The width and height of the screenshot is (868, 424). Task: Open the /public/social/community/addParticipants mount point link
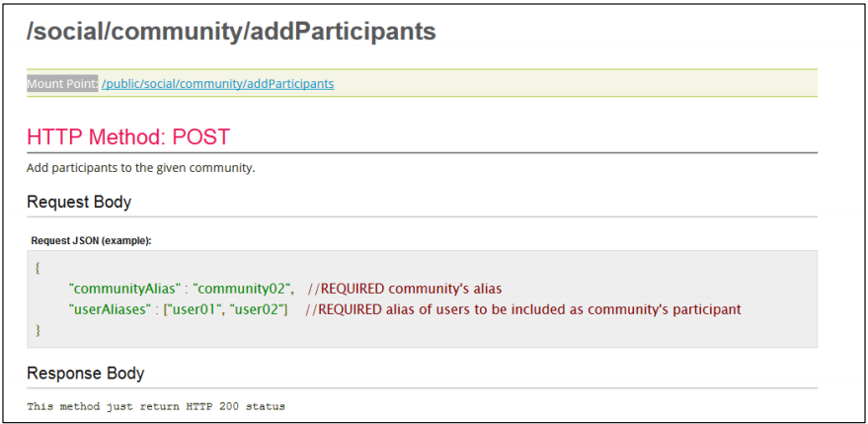pyautogui.click(x=217, y=84)
